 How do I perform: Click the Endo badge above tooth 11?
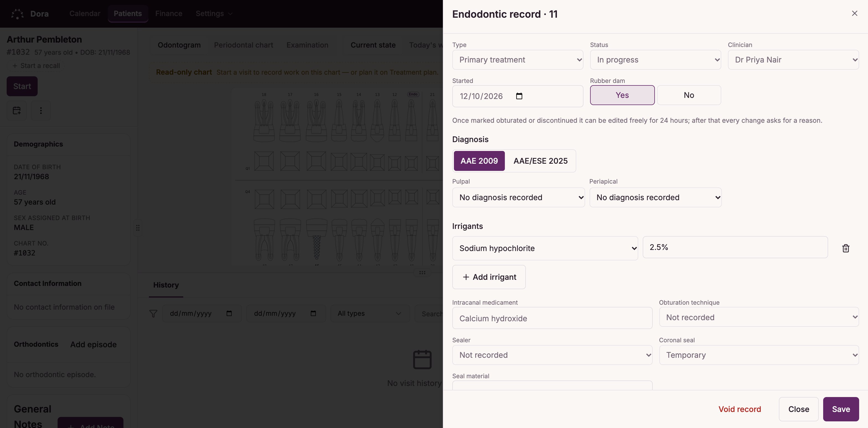pyautogui.click(x=413, y=94)
